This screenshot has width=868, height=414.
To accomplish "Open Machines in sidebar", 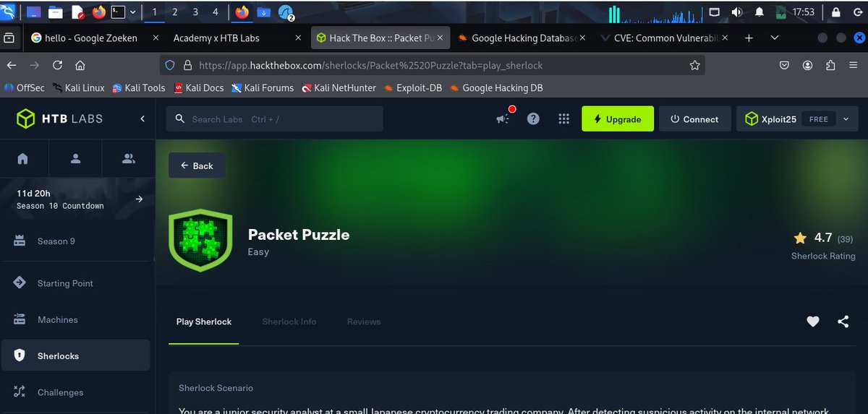I will pyautogui.click(x=76, y=319).
